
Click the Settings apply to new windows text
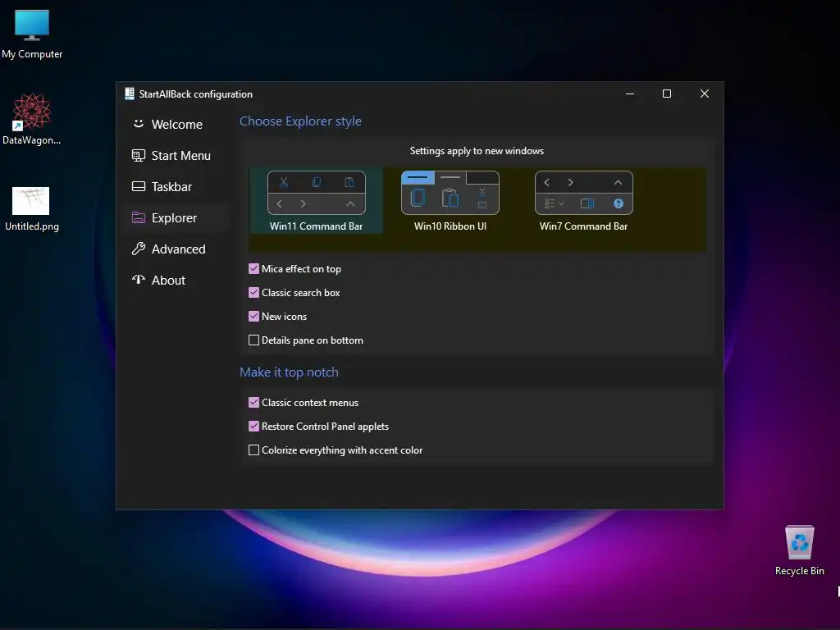pyautogui.click(x=477, y=151)
